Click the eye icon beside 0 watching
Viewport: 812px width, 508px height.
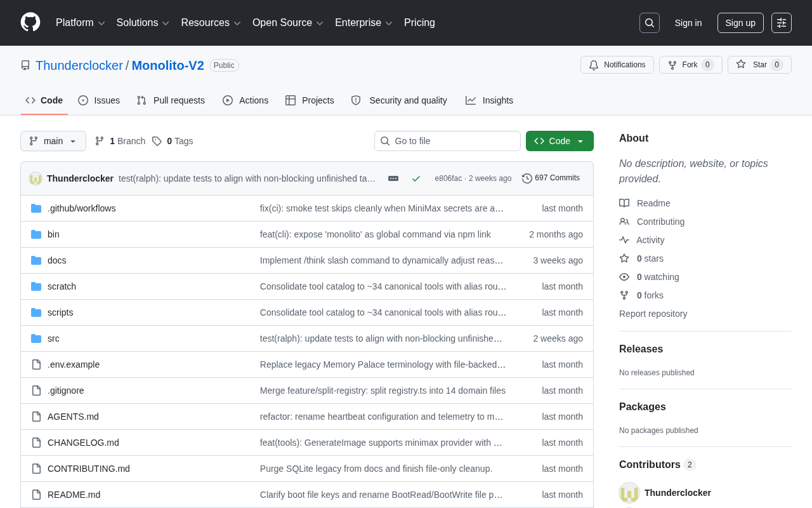pyautogui.click(x=624, y=277)
